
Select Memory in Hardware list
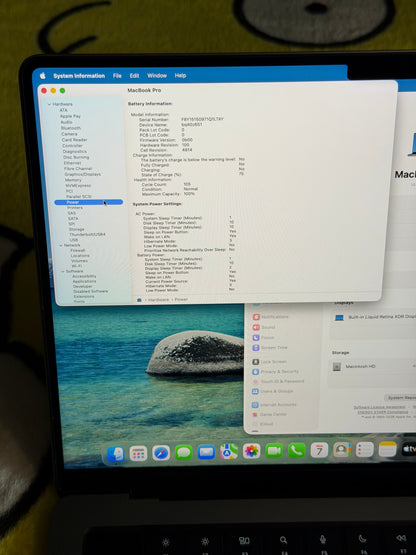pos(73,180)
